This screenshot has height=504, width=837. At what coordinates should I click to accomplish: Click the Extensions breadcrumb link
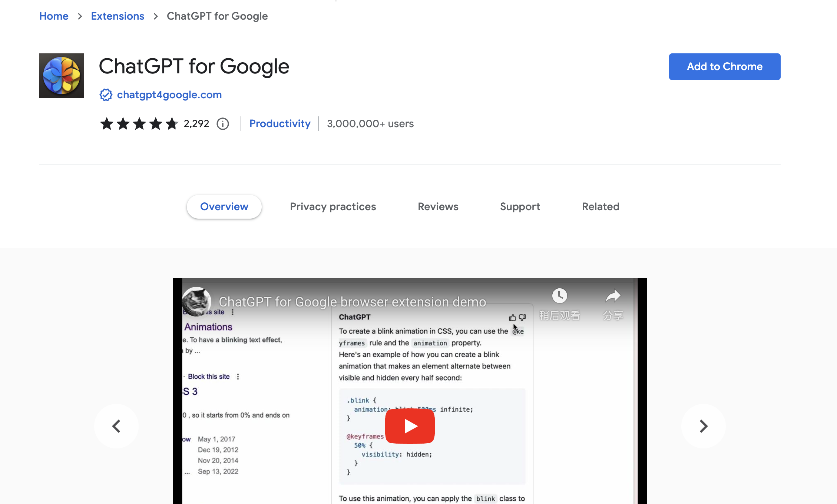click(117, 16)
